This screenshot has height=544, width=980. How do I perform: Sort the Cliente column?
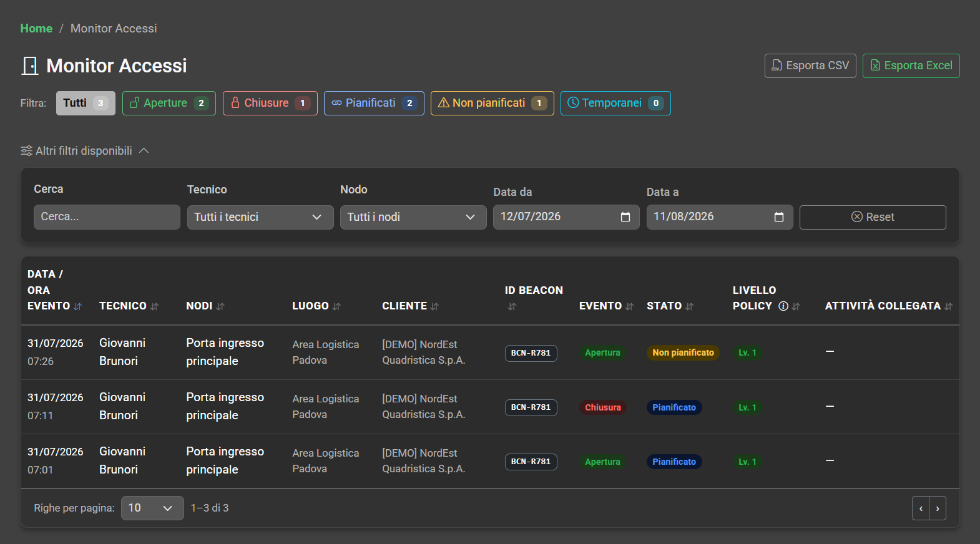(434, 306)
